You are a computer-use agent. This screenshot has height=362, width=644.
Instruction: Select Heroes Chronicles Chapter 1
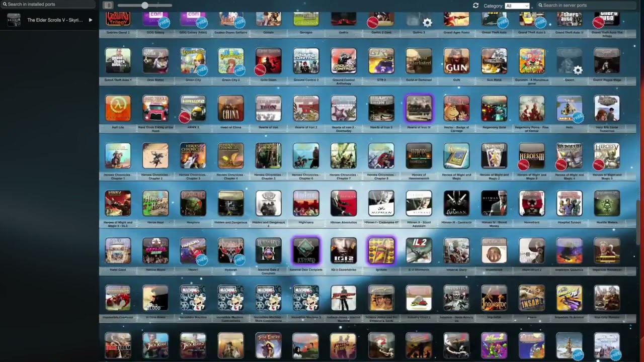tap(118, 155)
